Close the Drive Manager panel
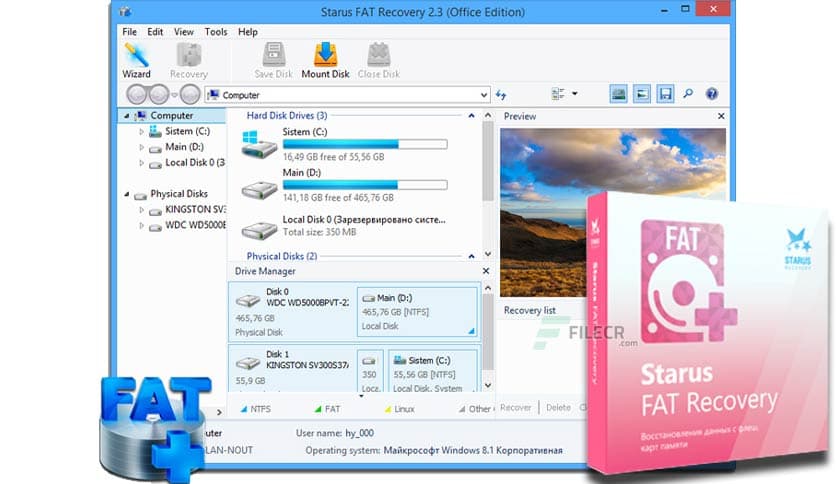The image size is (836, 484). pyautogui.click(x=486, y=271)
